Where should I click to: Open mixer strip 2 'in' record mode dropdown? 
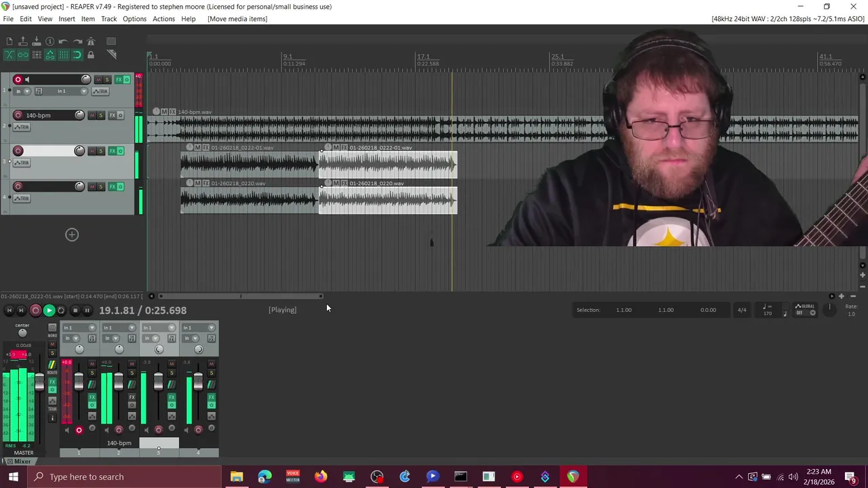pos(111,338)
